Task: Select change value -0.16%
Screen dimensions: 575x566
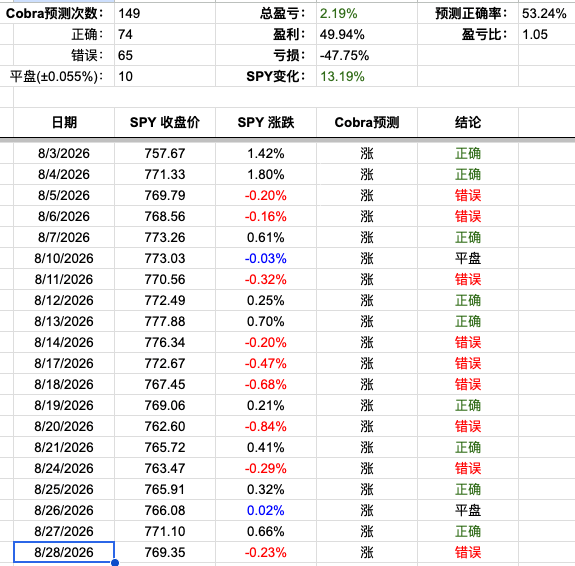Action: [x=266, y=216]
